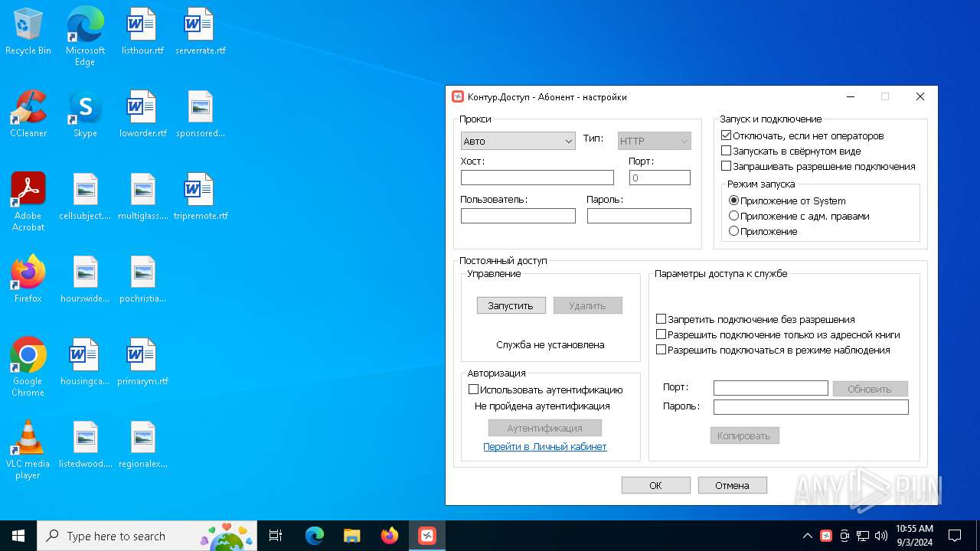Click the 'Удалить' button
The image size is (980, 551).
[x=587, y=305]
